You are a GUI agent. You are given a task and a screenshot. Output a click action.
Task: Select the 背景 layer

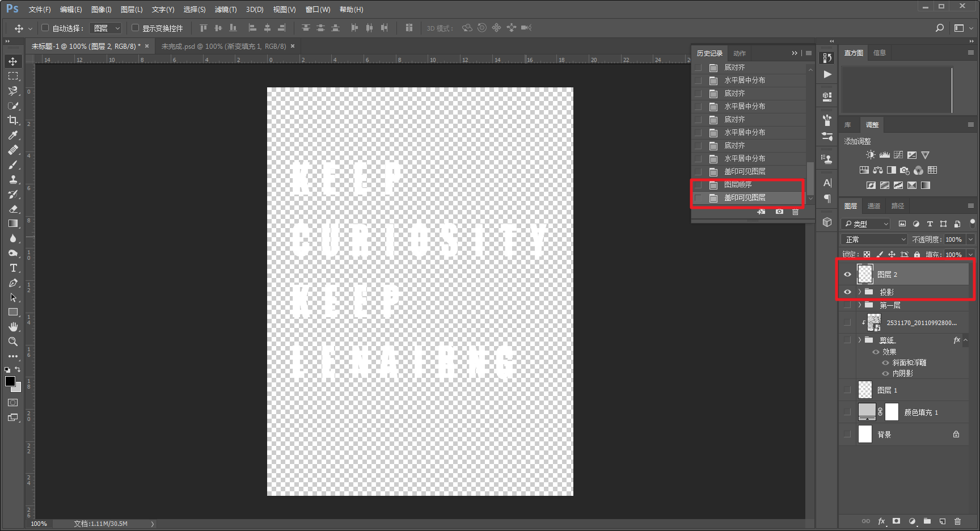tap(905, 434)
